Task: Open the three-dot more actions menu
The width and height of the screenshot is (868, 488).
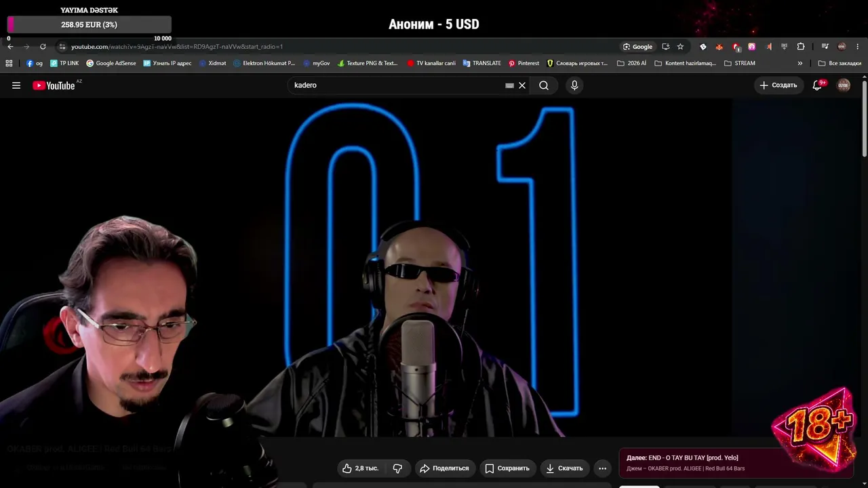Action: 602,468
